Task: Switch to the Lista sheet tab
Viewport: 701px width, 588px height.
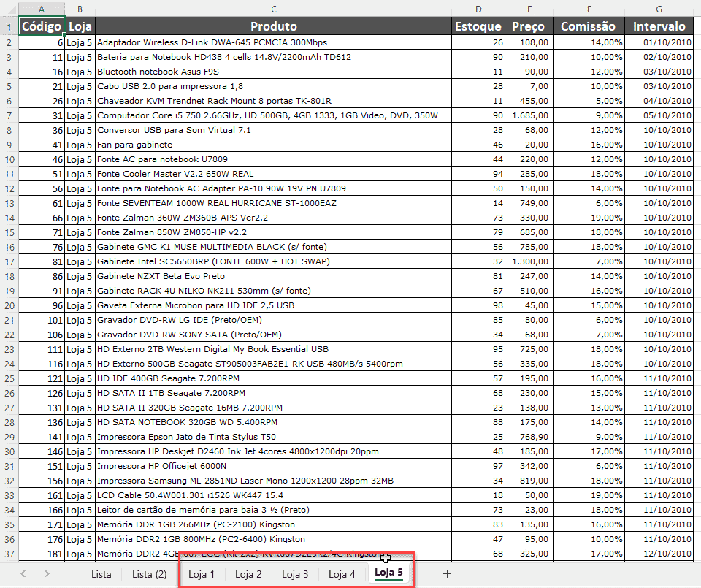Action: pos(101,574)
